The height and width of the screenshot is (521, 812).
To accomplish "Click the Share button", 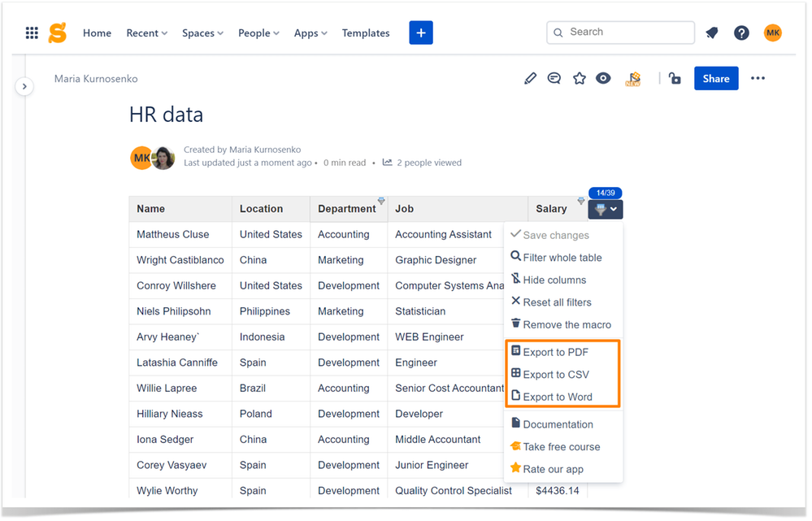I will pyautogui.click(x=716, y=78).
